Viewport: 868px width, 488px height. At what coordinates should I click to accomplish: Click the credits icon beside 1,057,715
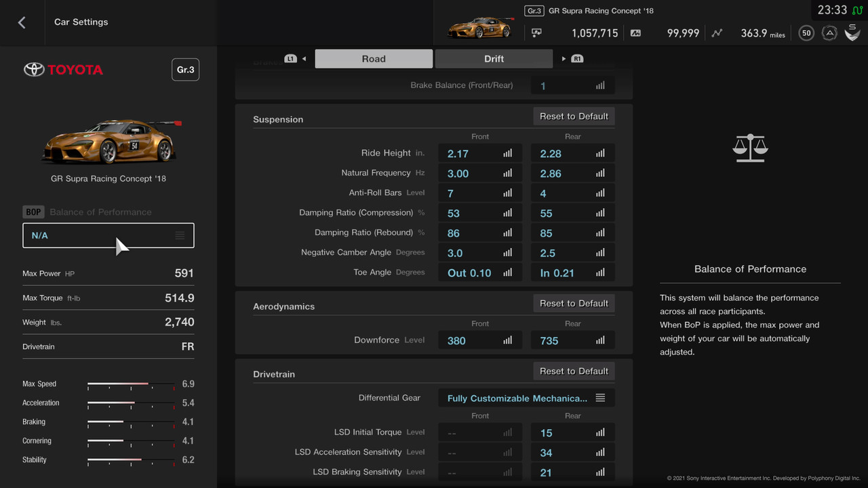pyautogui.click(x=536, y=33)
